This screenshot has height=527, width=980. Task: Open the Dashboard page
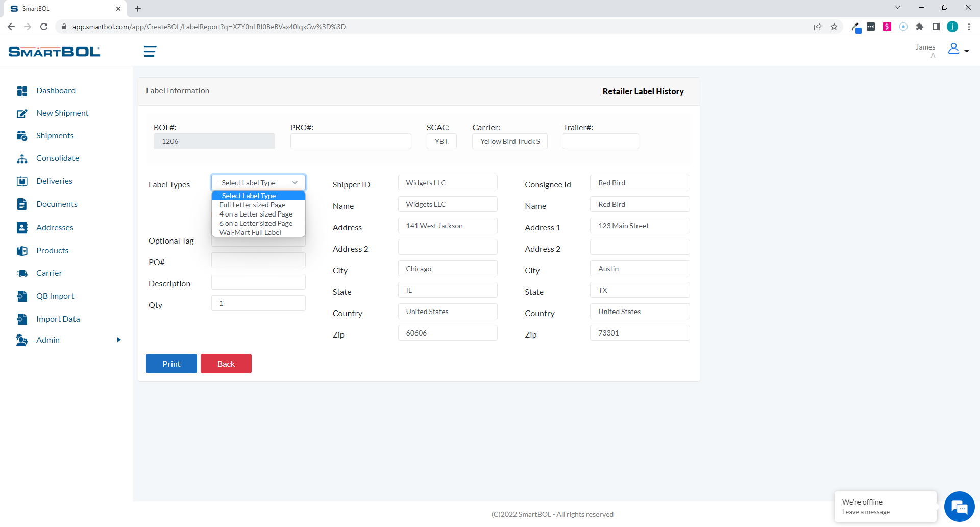click(56, 90)
